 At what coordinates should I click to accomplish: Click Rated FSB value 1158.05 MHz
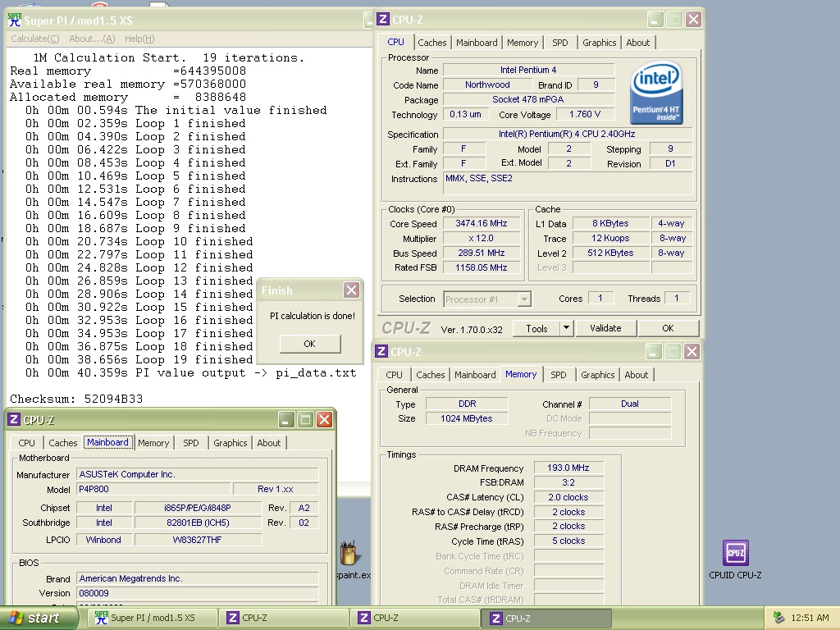pyautogui.click(x=481, y=267)
